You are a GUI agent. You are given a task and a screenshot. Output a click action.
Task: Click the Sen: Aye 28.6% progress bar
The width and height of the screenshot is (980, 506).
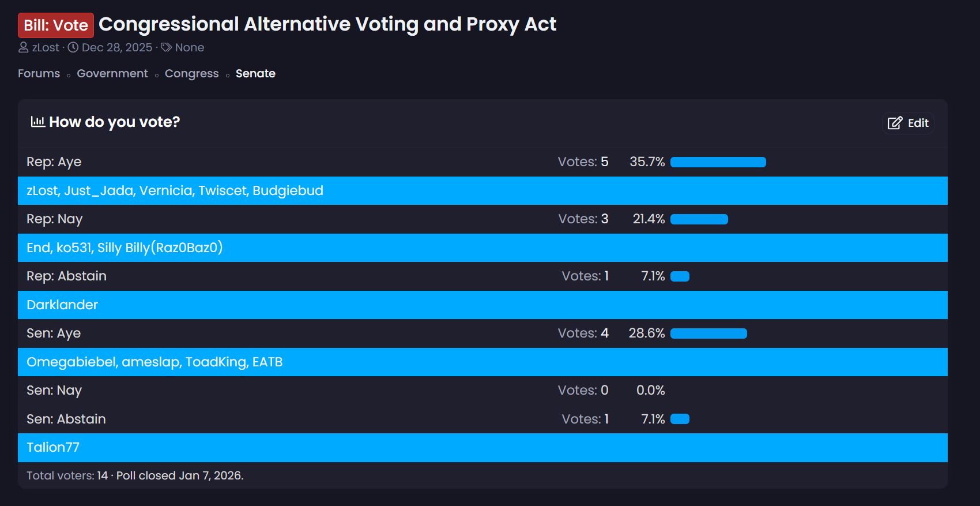(x=708, y=333)
